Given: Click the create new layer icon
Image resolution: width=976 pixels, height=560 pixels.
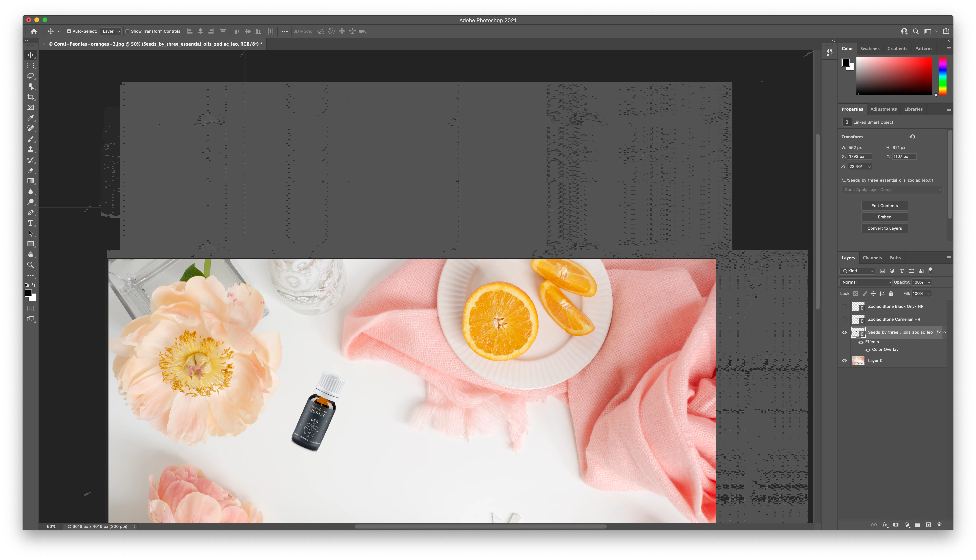Looking at the screenshot, I should click(928, 525).
